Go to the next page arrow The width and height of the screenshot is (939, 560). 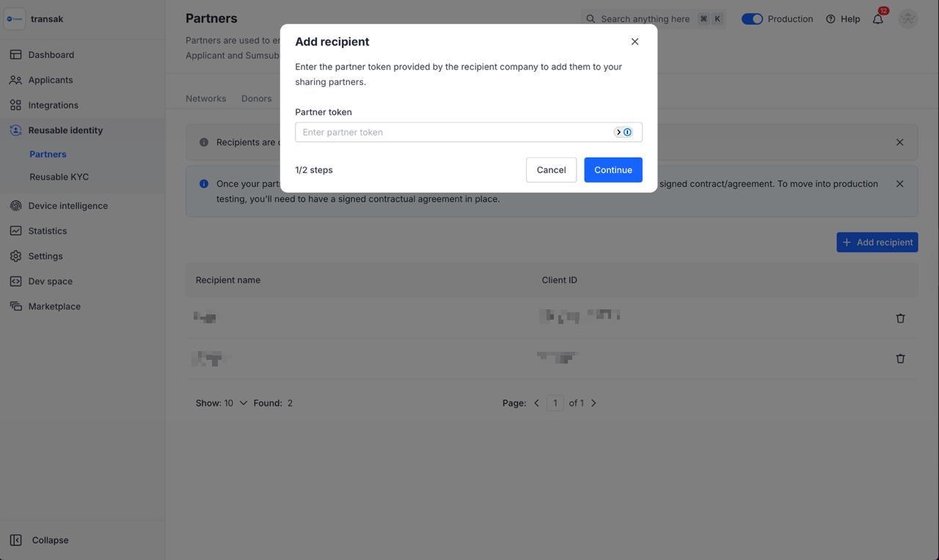[x=593, y=403]
